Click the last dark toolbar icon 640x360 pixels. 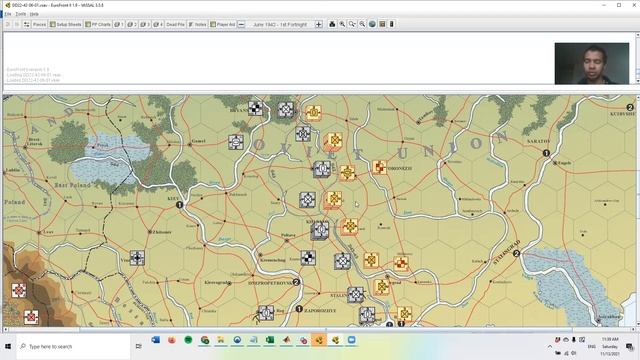pos(391,24)
